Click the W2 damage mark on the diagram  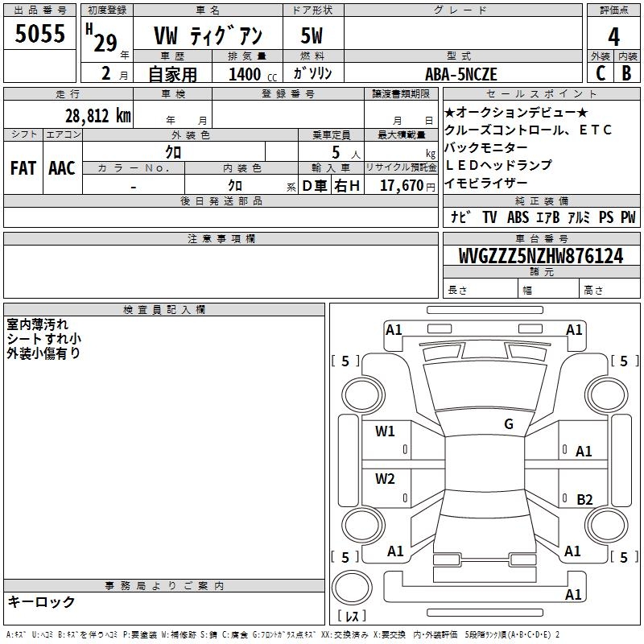pos(385,480)
